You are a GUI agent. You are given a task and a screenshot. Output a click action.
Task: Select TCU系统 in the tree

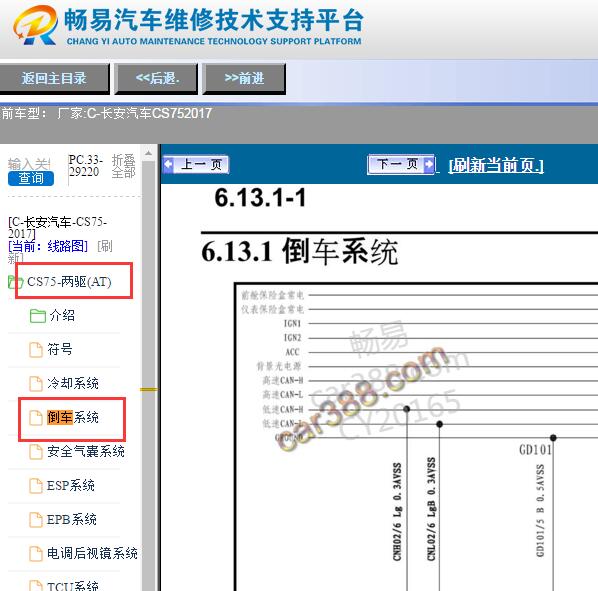72,586
